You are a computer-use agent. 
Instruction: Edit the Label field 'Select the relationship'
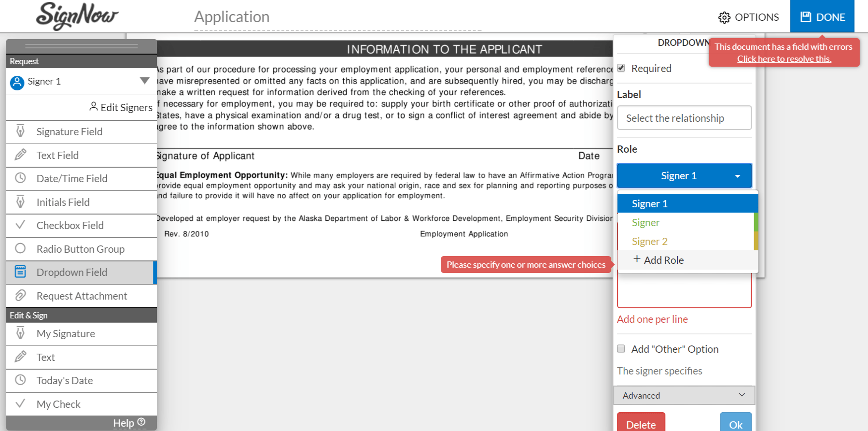point(685,118)
